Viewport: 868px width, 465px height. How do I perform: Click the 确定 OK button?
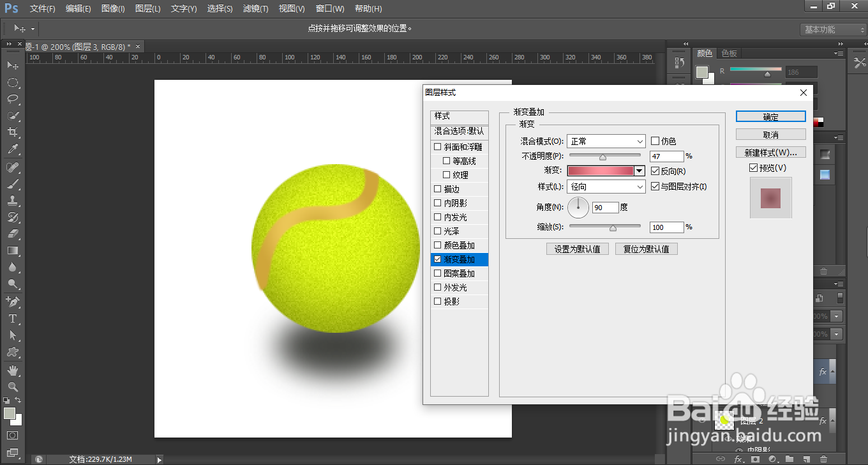771,117
